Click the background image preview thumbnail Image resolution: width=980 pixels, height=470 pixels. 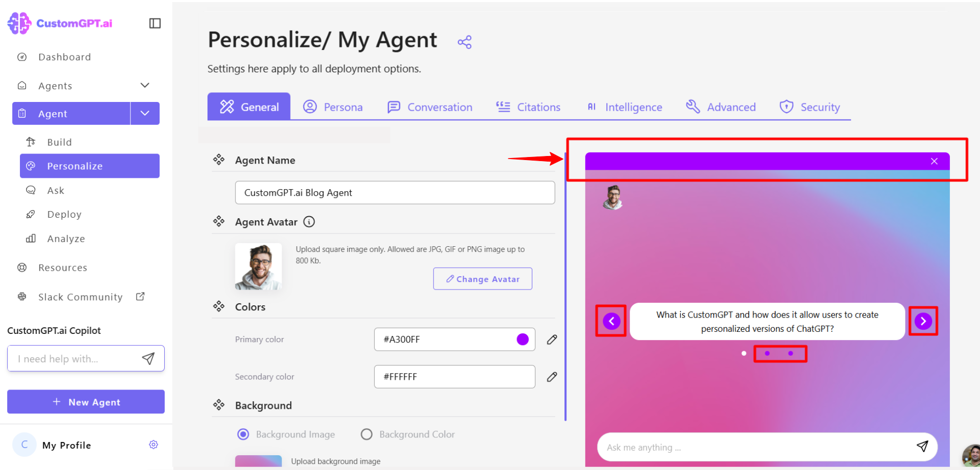tap(259, 461)
